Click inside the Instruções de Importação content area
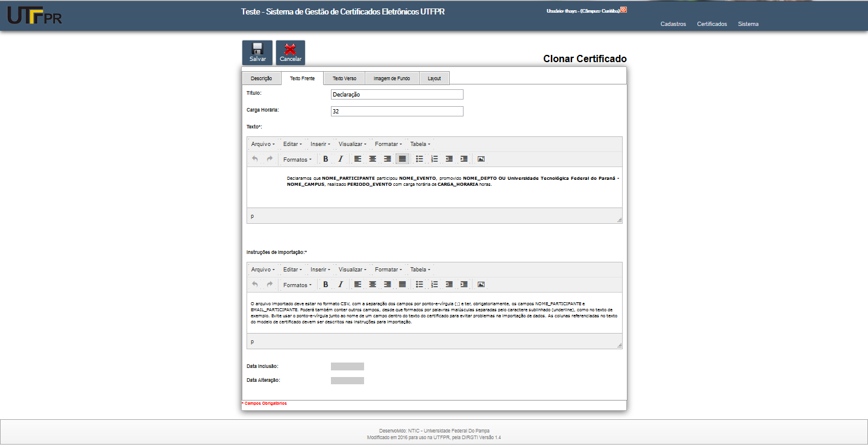 pyautogui.click(x=434, y=313)
